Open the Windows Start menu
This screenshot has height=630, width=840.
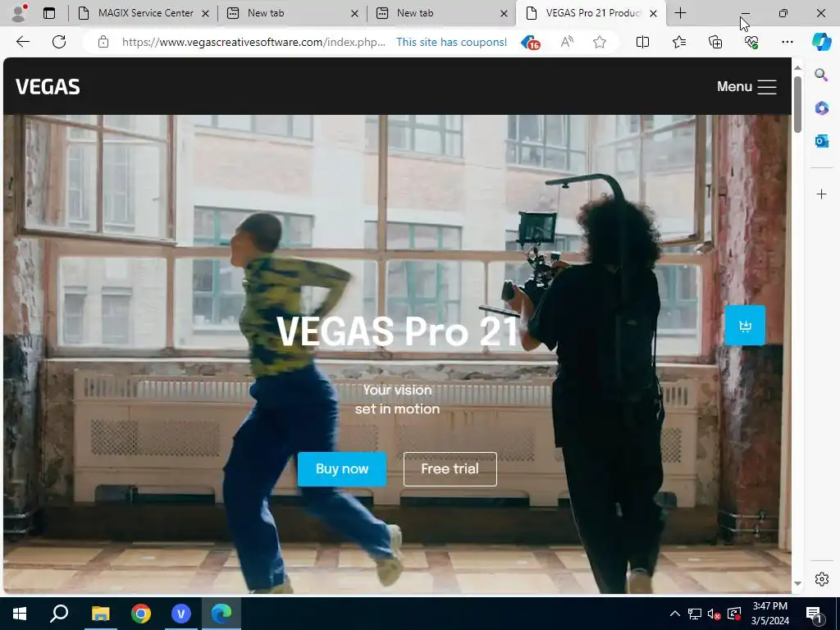20,614
